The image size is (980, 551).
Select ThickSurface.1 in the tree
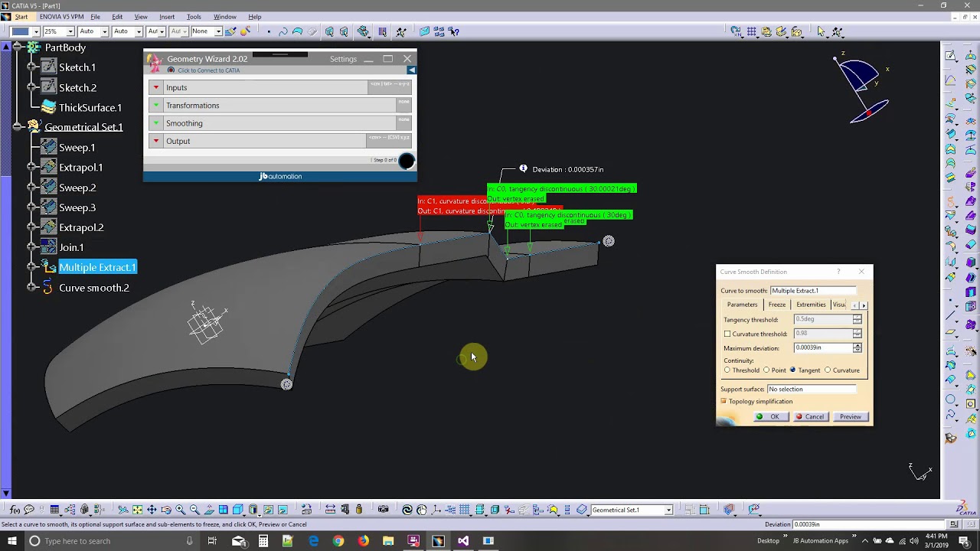90,107
